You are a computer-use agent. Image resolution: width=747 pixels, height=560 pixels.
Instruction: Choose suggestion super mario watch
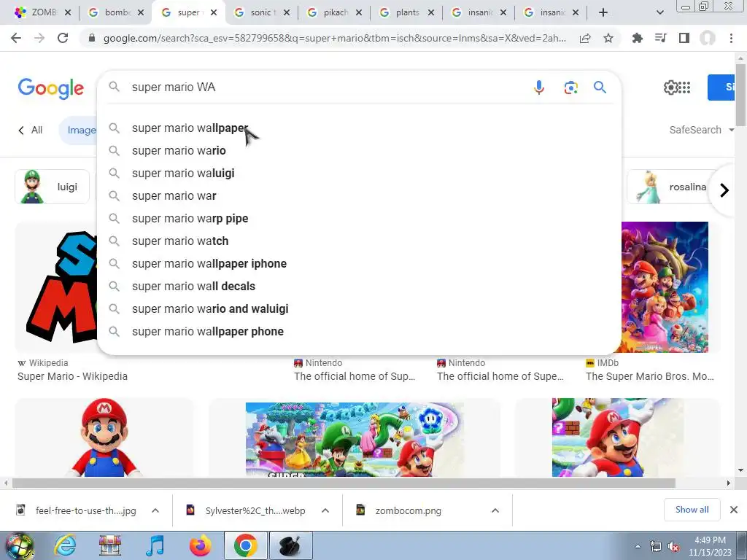(359, 241)
